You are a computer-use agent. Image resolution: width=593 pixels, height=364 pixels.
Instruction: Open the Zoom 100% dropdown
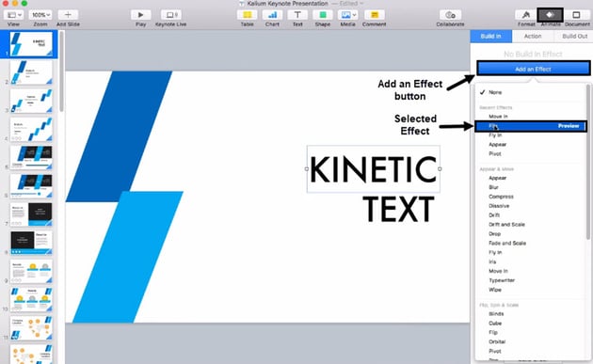(x=40, y=15)
